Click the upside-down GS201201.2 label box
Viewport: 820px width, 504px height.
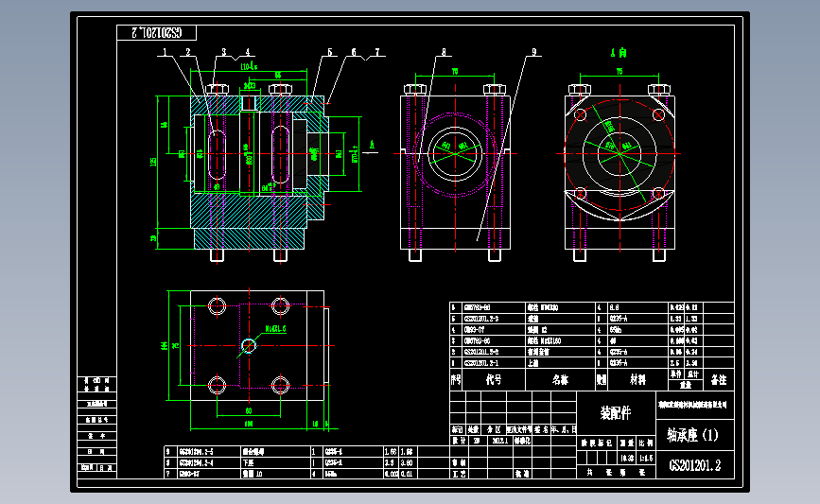[x=156, y=32]
